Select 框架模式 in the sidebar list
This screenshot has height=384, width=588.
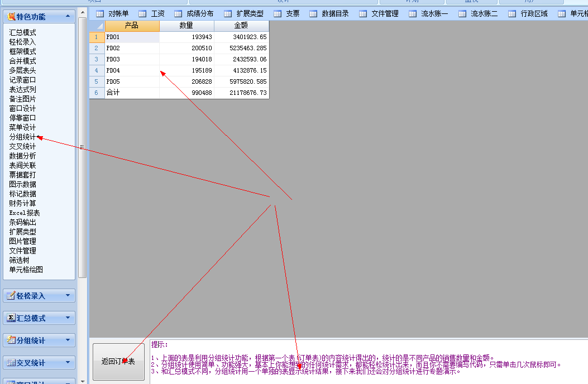[23, 51]
